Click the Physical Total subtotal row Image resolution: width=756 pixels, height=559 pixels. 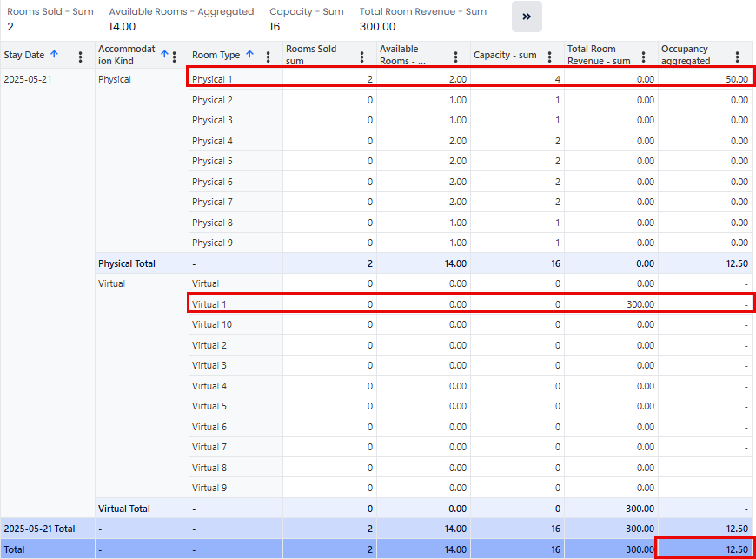pyautogui.click(x=127, y=263)
